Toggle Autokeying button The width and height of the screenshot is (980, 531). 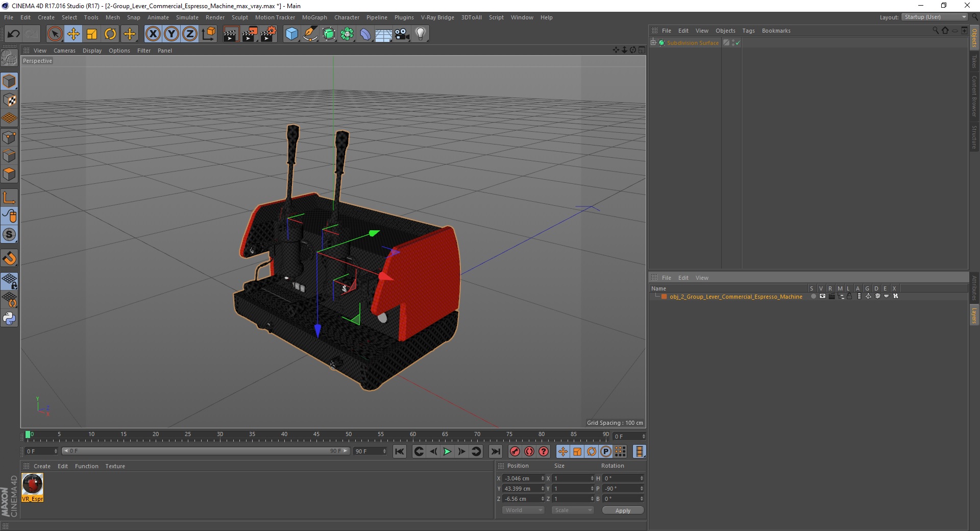pos(529,451)
